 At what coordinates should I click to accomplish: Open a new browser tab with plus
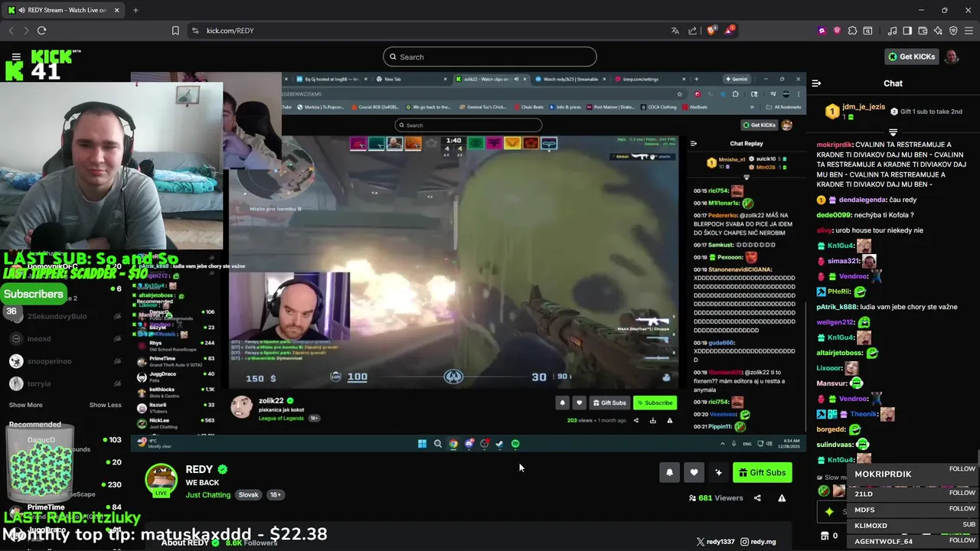tap(136, 10)
